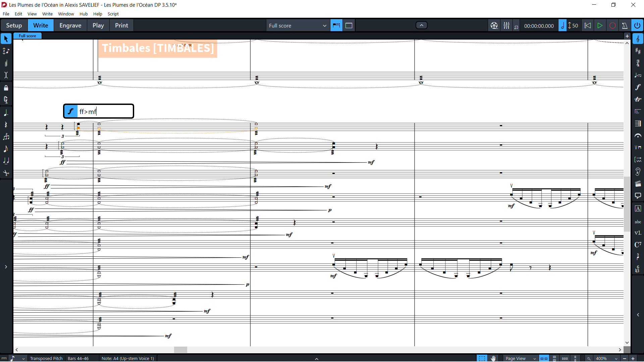Rewind to beginning of flow

point(587,25)
